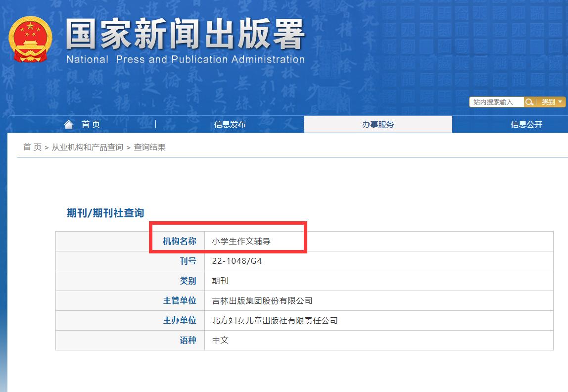
Task: Click the 首页 breadcrumb link
Action: (32, 147)
